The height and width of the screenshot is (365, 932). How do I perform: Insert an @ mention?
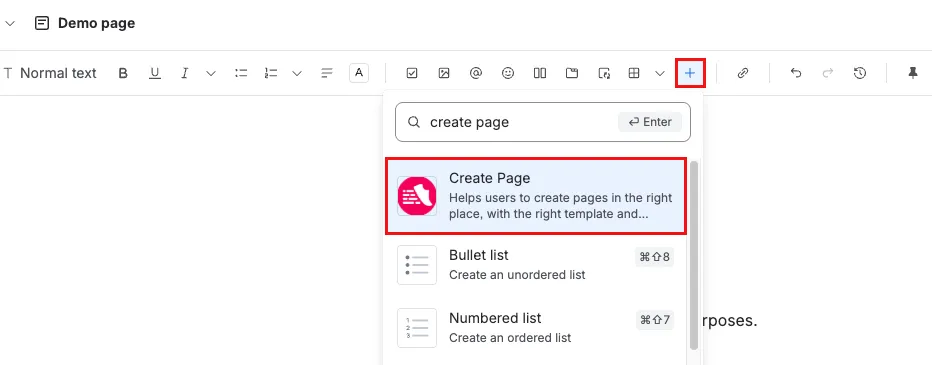[x=476, y=73]
